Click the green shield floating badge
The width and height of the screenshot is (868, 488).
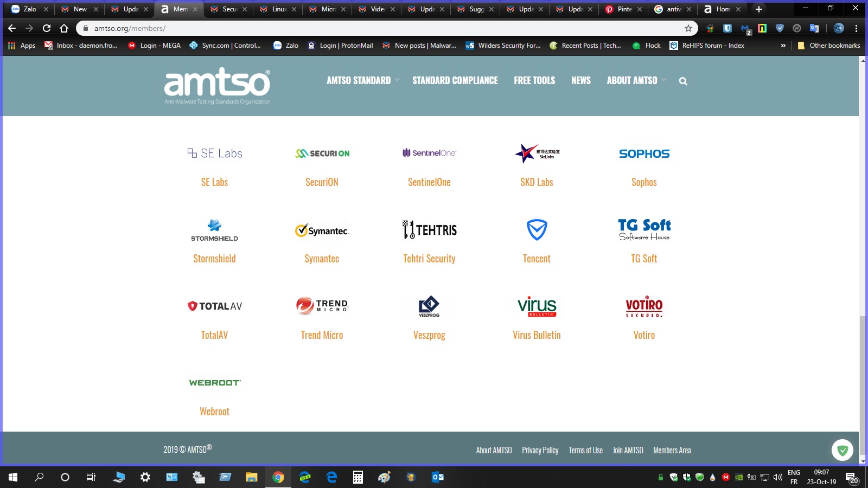843,450
